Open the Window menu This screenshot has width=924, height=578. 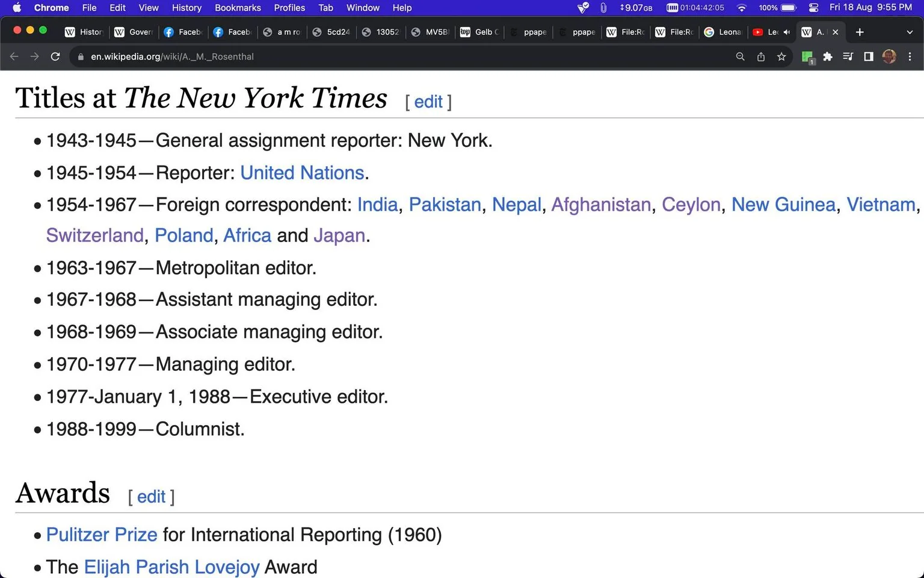[363, 7]
